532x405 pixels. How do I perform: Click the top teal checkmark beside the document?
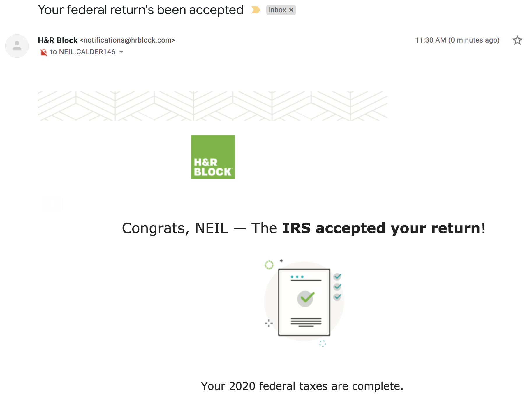coord(337,276)
